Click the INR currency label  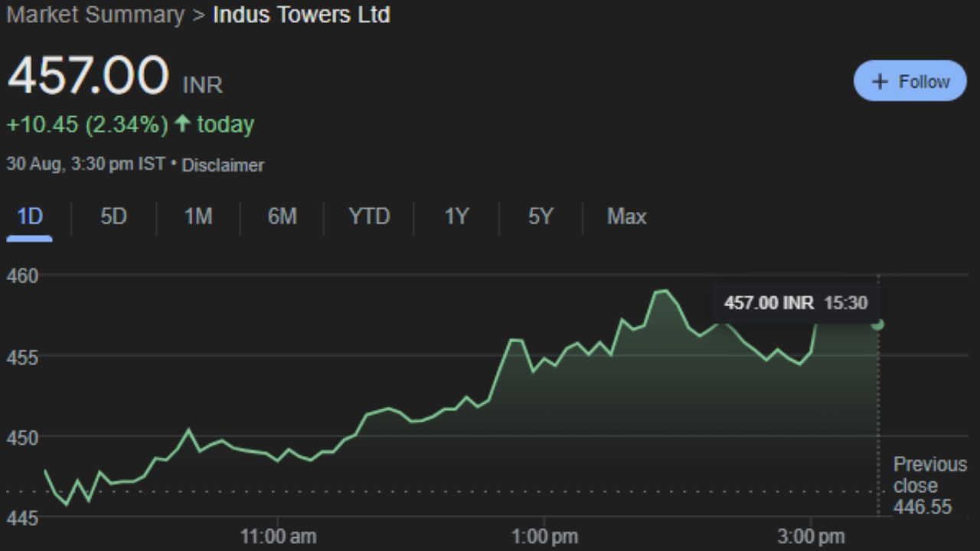point(202,85)
